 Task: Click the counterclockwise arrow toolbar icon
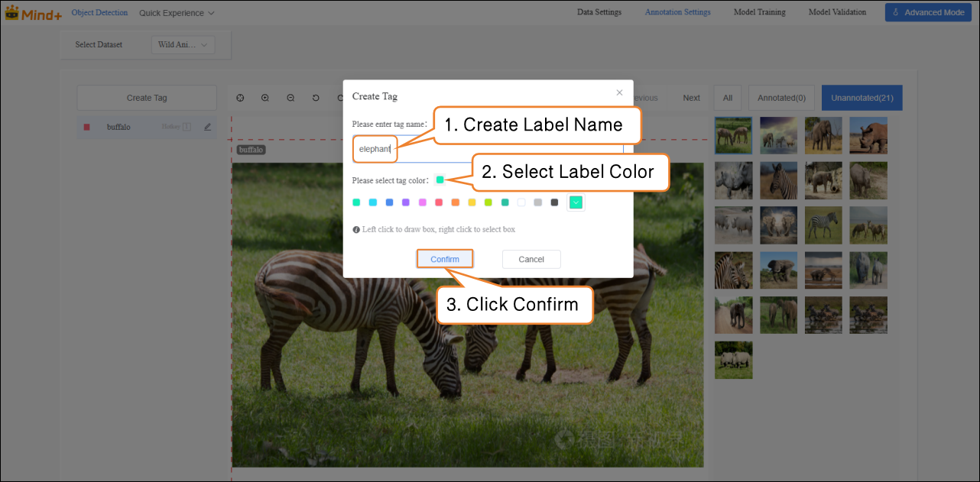click(x=316, y=98)
